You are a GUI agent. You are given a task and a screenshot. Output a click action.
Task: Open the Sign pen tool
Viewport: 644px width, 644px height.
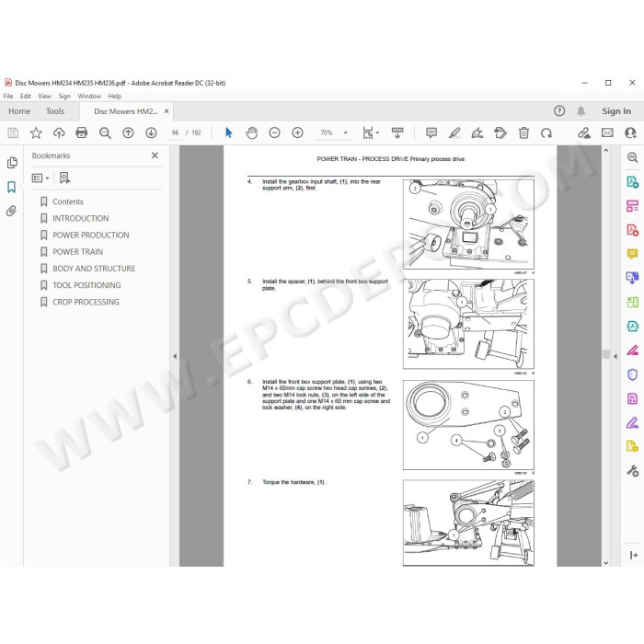point(477,132)
